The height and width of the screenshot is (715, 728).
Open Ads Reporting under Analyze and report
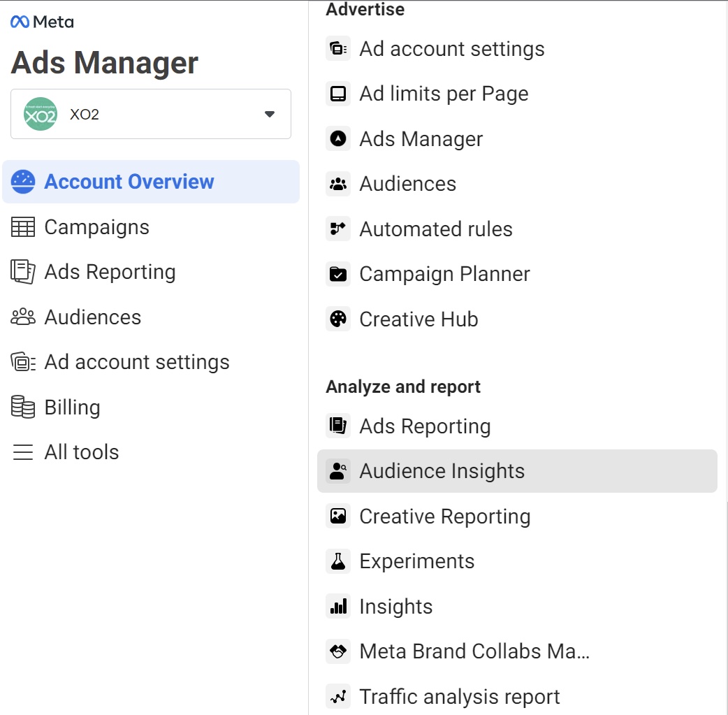coord(425,426)
